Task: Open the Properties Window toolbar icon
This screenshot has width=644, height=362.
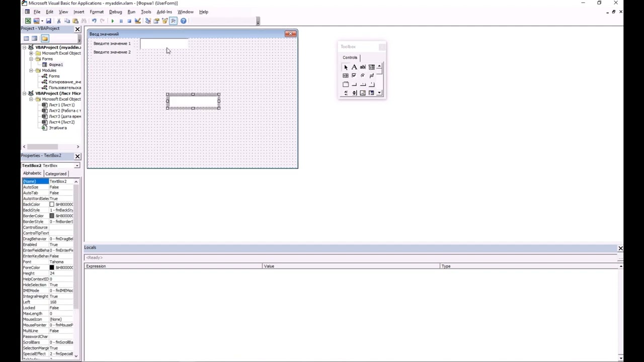Action: click(x=156, y=21)
